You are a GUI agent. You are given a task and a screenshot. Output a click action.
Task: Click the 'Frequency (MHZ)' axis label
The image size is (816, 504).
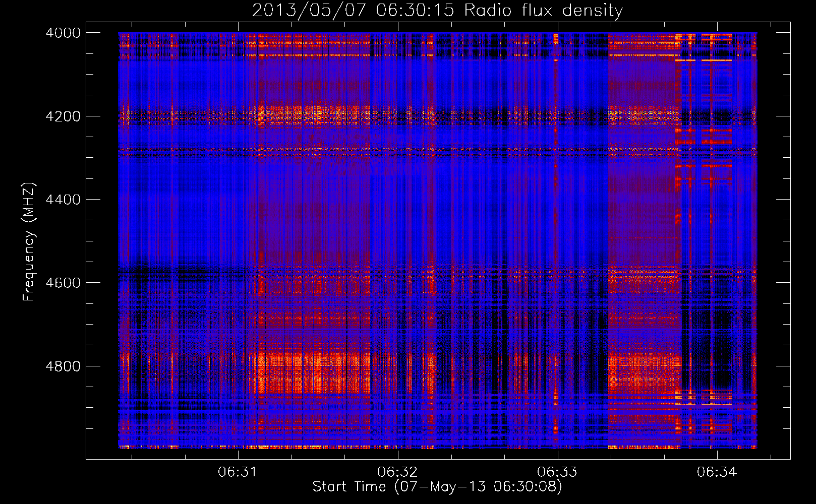(x=29, y=241)
